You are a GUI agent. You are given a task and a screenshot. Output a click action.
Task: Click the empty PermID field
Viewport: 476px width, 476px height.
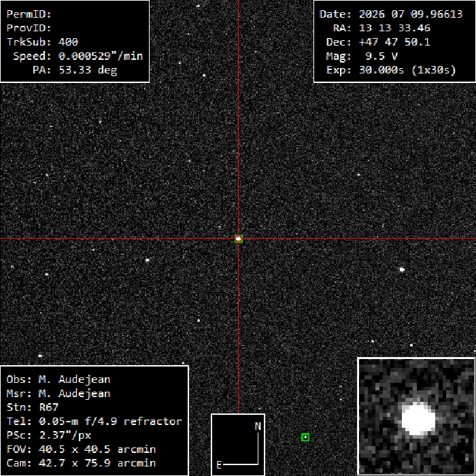point(100,14)
